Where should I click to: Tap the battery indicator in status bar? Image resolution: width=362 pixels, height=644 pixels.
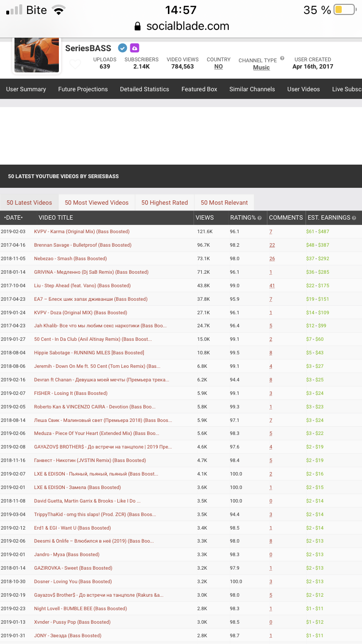click(x=345, y=10)
